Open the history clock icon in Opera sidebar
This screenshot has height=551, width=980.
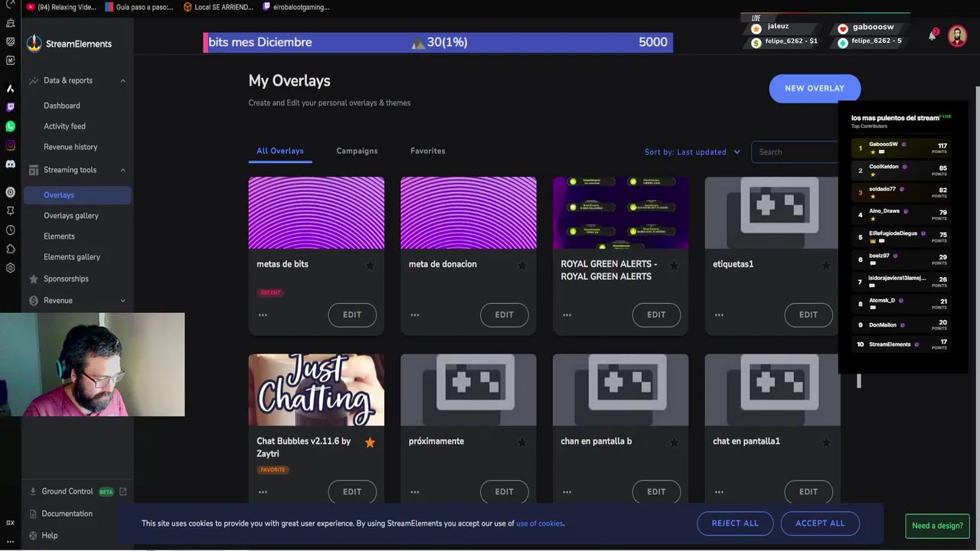click(x=10, y=230)
